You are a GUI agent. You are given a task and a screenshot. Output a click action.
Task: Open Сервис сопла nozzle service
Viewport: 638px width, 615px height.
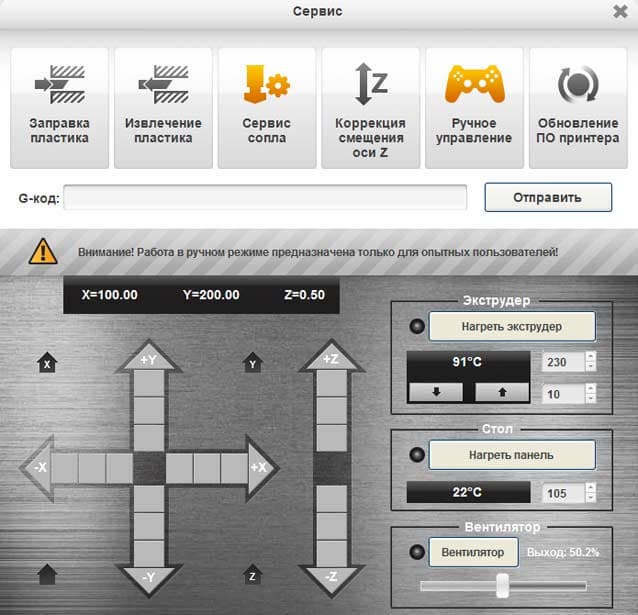pos(267,108)
